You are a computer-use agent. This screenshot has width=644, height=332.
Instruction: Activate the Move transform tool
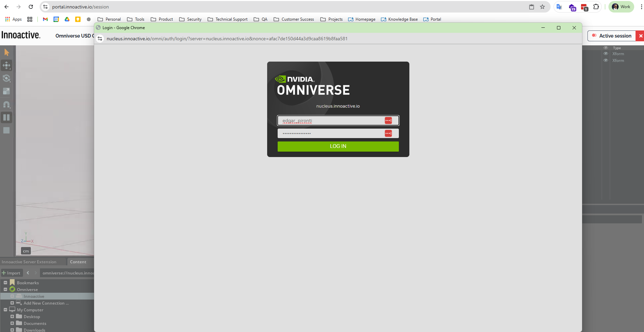pos(6,65)
